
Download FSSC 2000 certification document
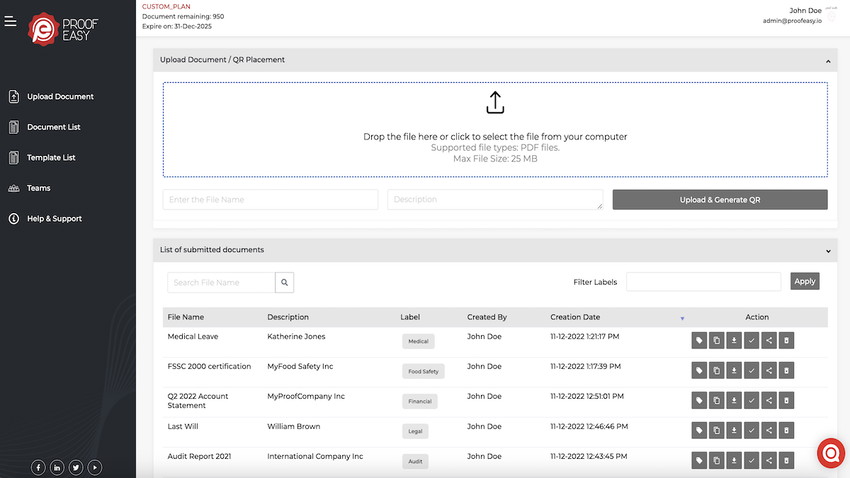[x=734, y=370]
